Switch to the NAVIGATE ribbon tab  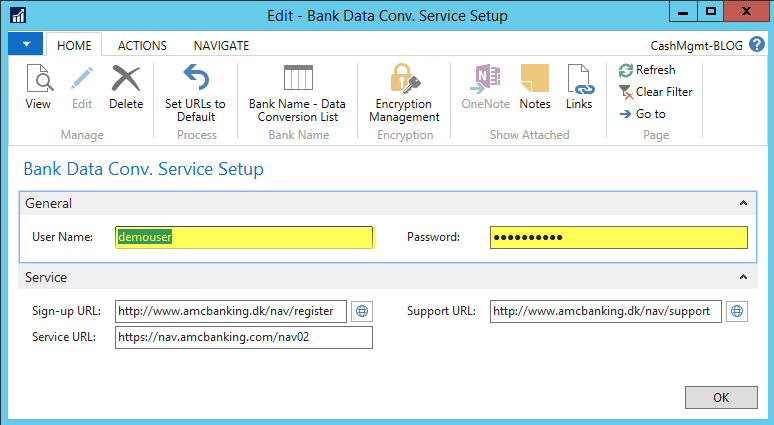221,45
